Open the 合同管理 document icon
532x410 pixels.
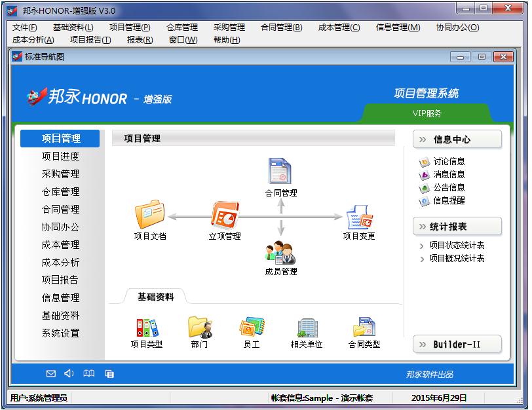click(x=280, y=172)
